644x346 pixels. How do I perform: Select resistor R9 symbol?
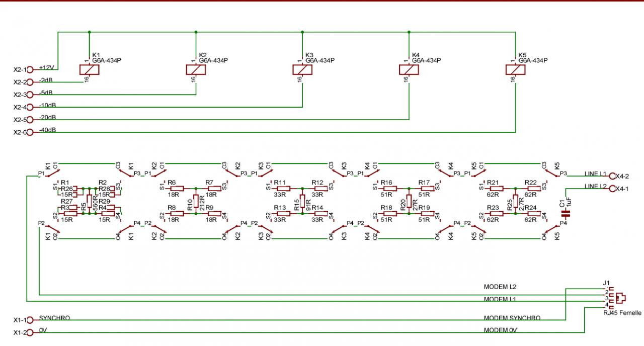click(x=215, y=214)
